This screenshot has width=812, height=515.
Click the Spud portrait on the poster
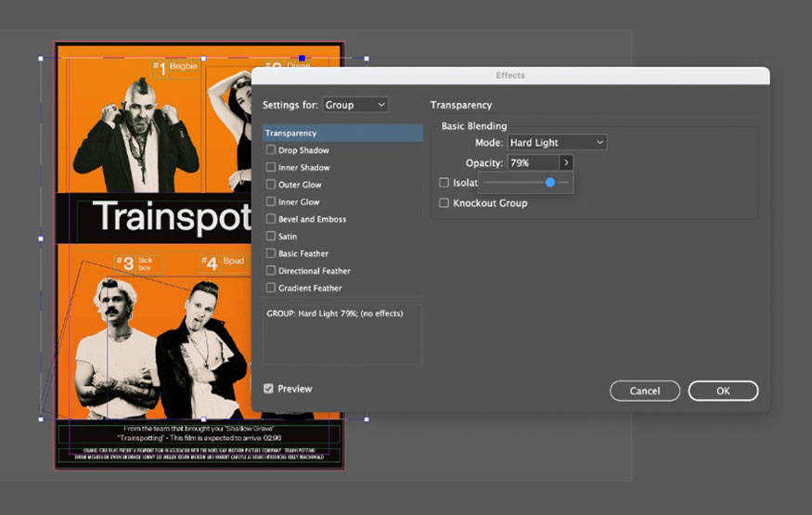coord(202,350)
